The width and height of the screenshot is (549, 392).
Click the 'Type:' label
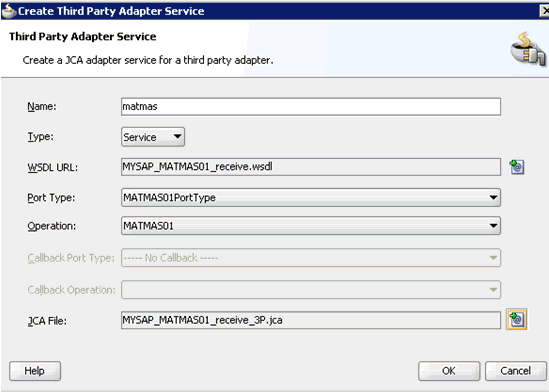click(41, 136)
